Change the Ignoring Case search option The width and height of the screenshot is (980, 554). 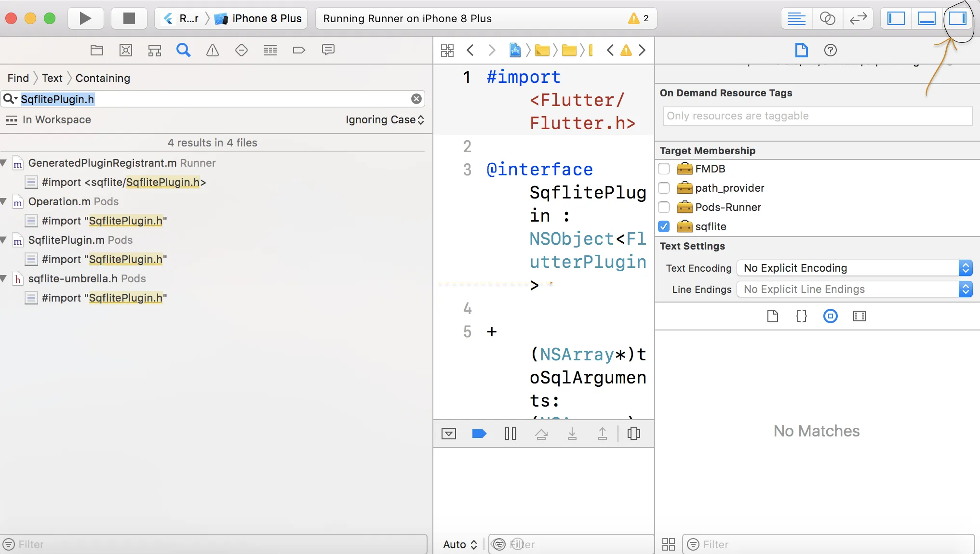tap(385, 119)
